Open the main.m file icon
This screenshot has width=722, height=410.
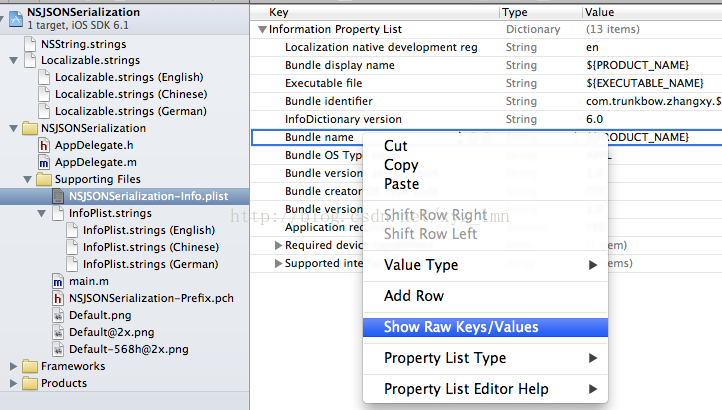[58, 281]
